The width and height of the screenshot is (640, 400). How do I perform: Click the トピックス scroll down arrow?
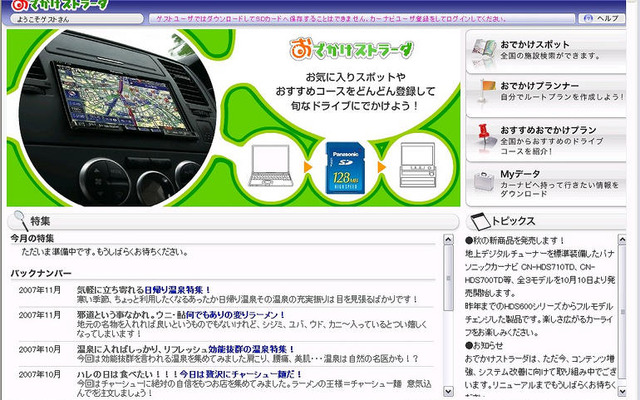(x=622, y=391)
